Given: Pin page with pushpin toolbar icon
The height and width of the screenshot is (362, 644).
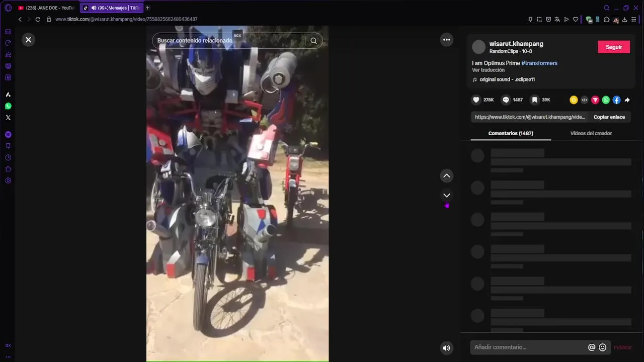Looking at the screenshot, I should tap(530, 20).
